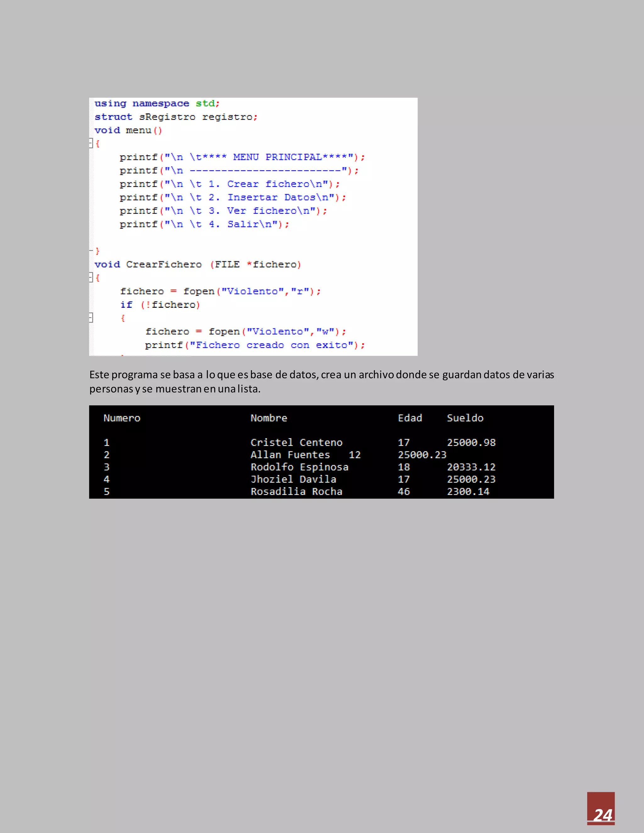
Task: Click the fopen "Violento","r" line
Action: (x=220, y=291)
